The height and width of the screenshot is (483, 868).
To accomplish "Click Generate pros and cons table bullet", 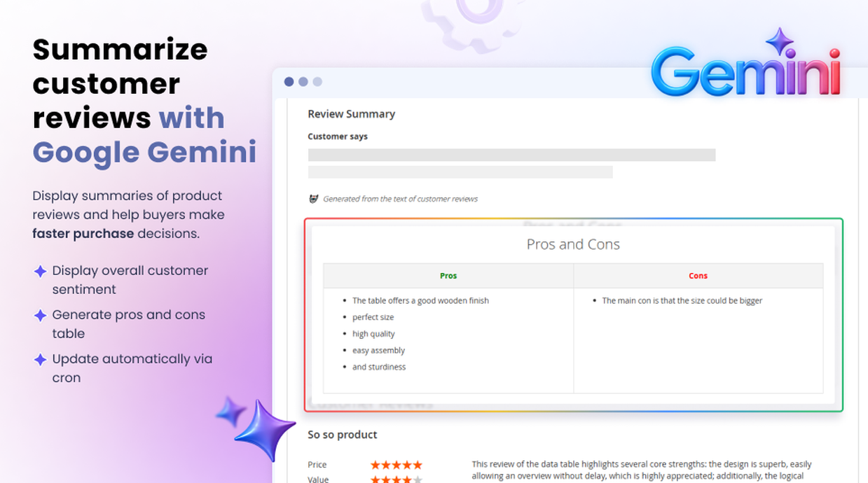I will [129, 324].
